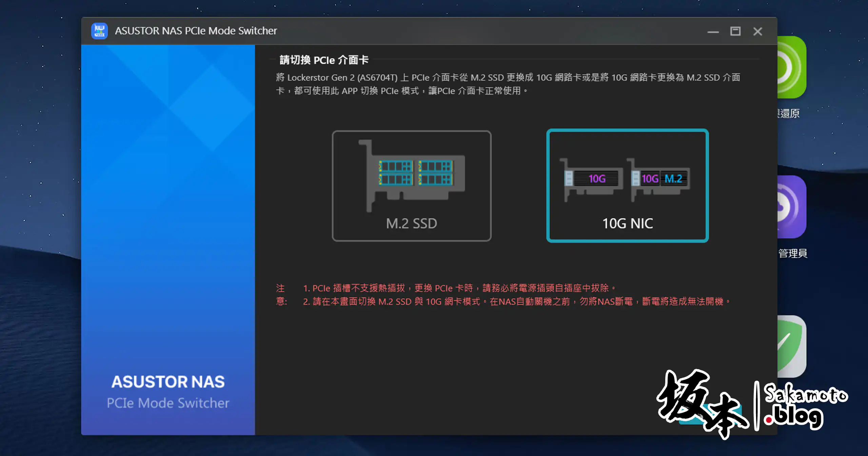
Task: Choose the M.2 SSD mode label
Action: (x=411, y=224)
